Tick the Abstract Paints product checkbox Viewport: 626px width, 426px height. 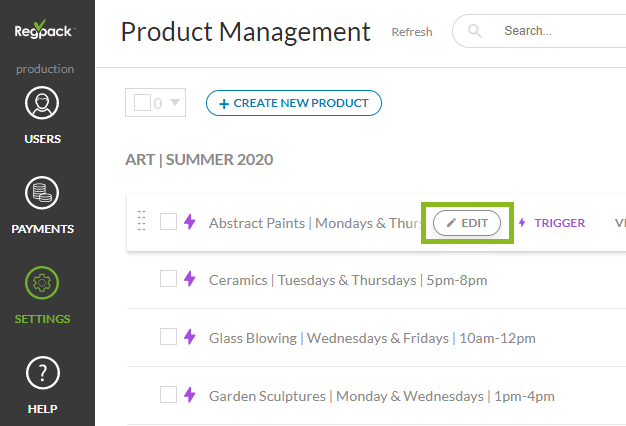(168, 222)
